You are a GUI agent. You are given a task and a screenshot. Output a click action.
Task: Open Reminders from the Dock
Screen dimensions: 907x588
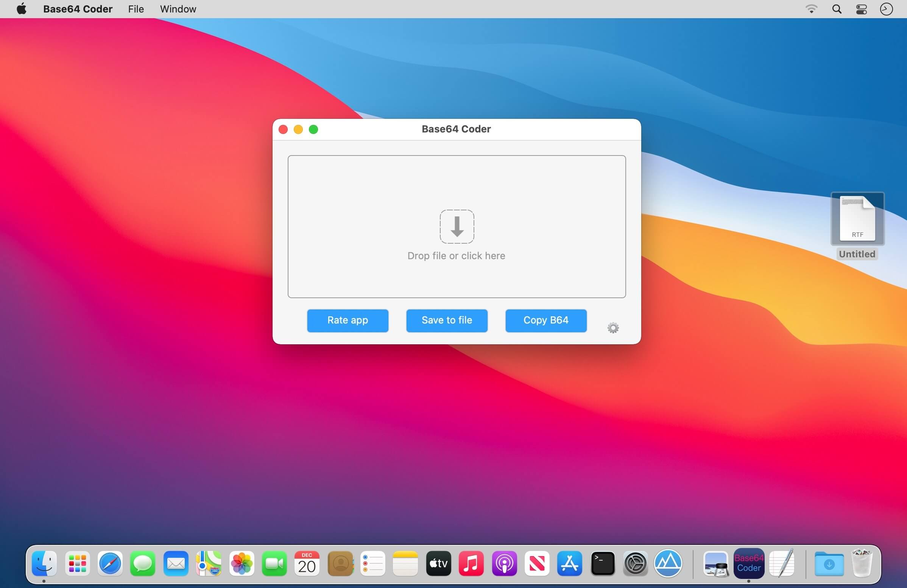373,563
